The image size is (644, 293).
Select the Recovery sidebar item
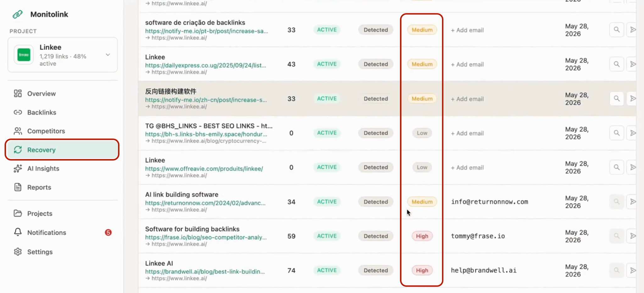[62, 150]
